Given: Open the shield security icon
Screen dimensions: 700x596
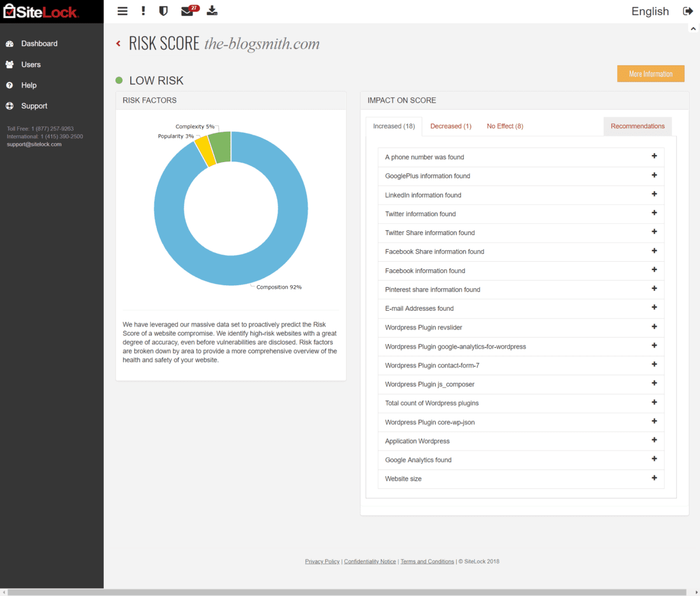Looking at the screenshot, I should (x=163, y=11).
